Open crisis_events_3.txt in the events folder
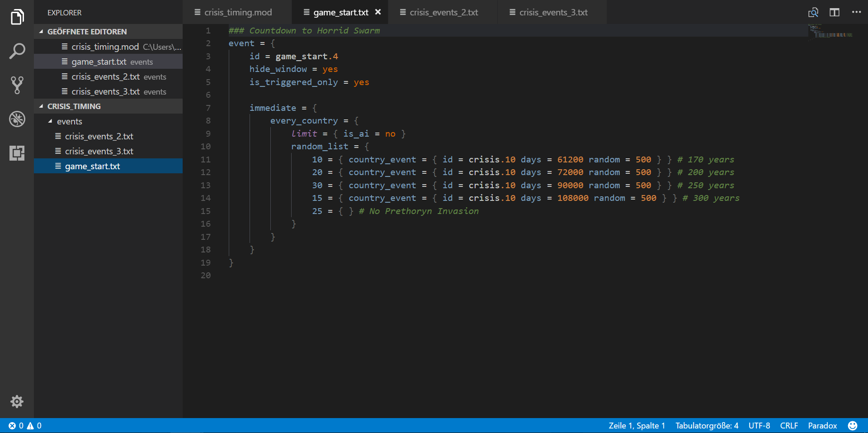This screenshot has width=868, height=433. click(108, 151)
